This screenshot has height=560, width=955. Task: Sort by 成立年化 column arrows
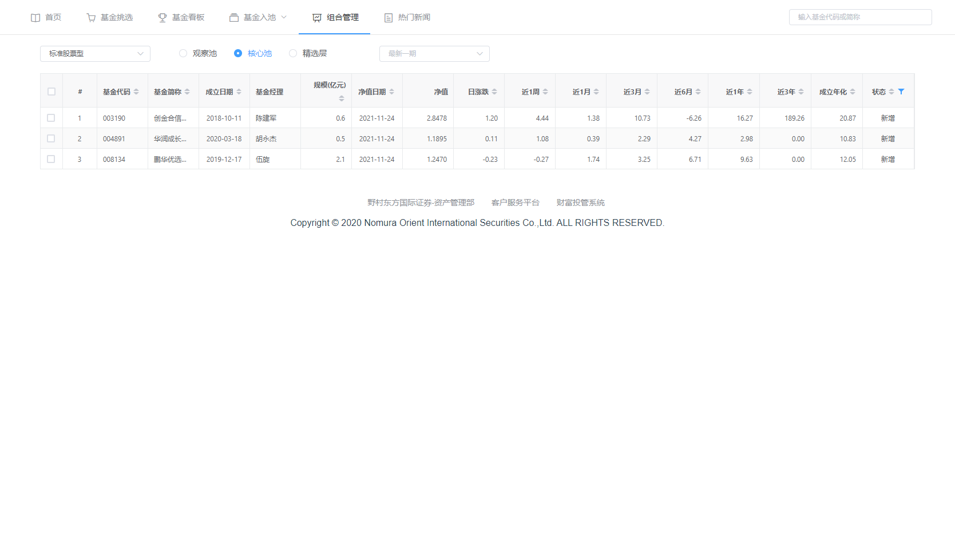pyautogui.click(x=853, y=92)
